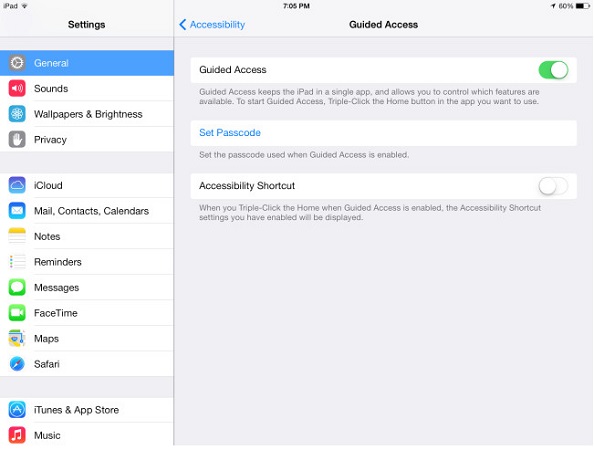594x450 pixels.
Task: Open the Safari compass icon
Action: tap(17, 364)
